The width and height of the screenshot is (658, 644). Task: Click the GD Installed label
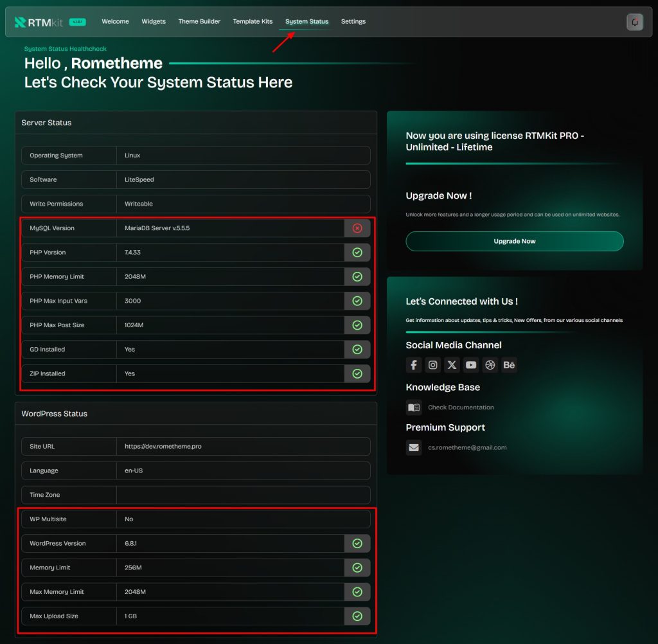[48, 349]
